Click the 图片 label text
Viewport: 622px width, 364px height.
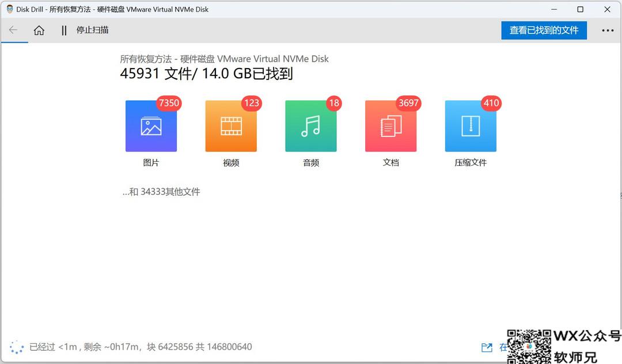tap(151, 162)
